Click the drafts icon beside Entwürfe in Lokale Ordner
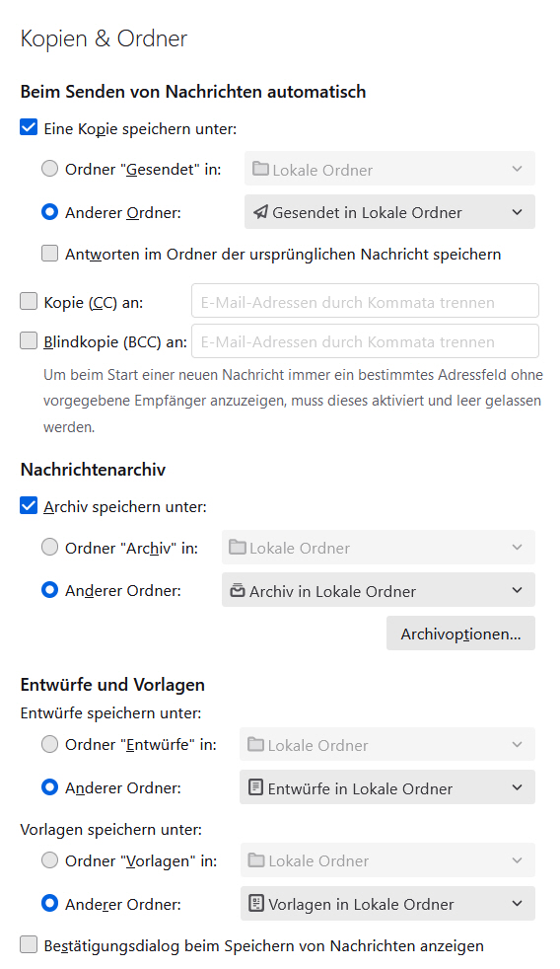This screenshot has height=969, width=560. [x=255, y=788]
